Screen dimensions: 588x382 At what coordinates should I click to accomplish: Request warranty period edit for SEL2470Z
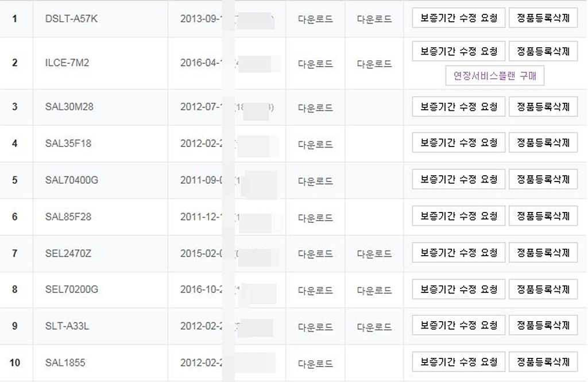tap(458, 252)
